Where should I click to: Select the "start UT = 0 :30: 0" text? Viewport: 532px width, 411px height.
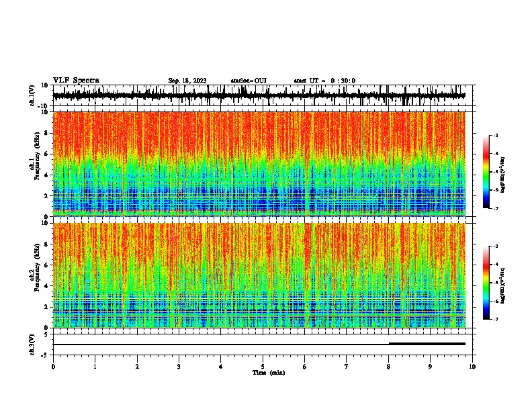pos(324,81)
